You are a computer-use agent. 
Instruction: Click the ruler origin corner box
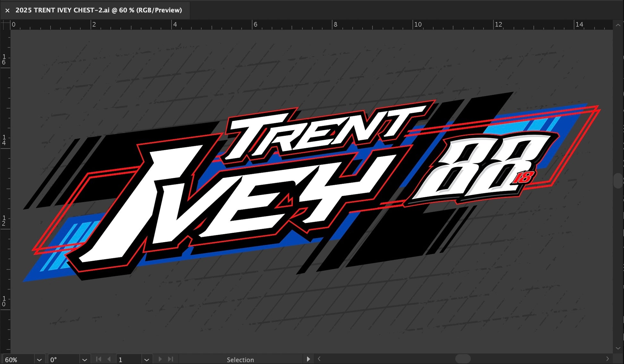click(5, 24)
